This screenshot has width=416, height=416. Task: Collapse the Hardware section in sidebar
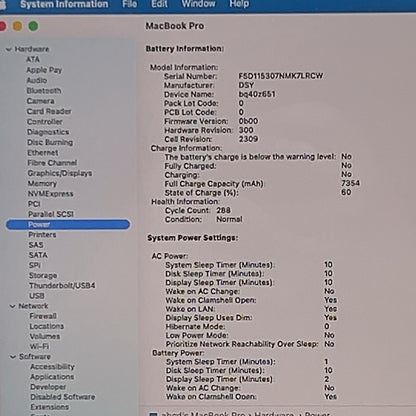pyautogui.click(x=9, y=49)
